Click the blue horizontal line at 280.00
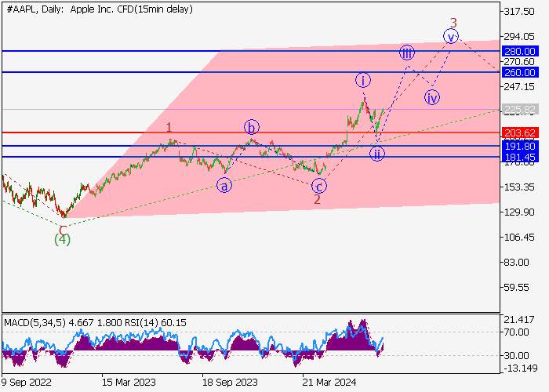 (251, 51)
